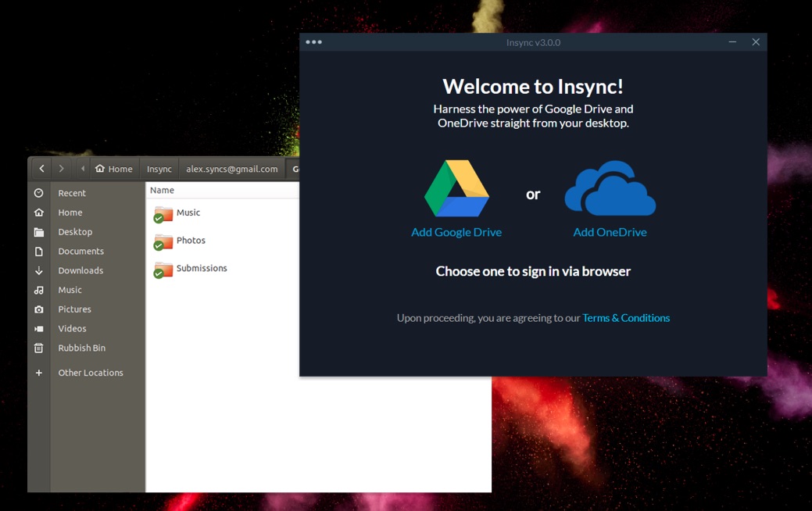Select the Insync breadcrumb segment
The image size is (812, 511).
(159, 169)
